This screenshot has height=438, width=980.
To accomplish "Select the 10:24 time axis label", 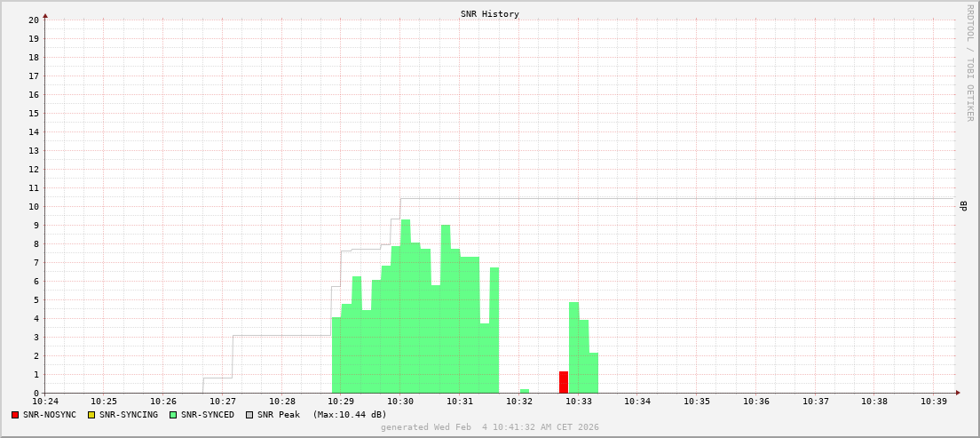I will tap(45, 402).
